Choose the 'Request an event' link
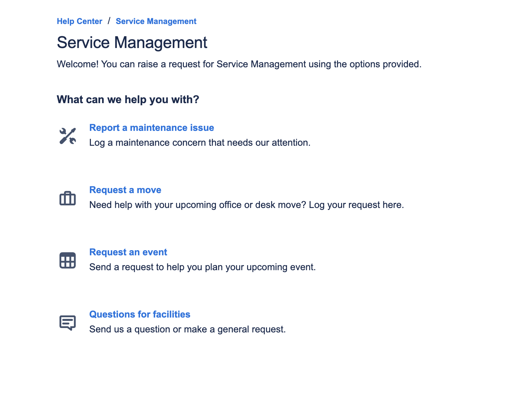The image size is (532, 397). click(128, 252)
